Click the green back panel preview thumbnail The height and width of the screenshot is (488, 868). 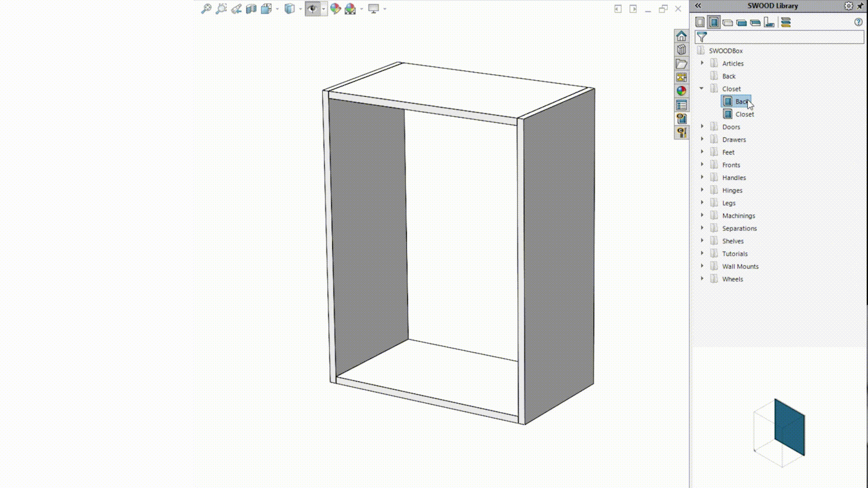pos(789,427)
